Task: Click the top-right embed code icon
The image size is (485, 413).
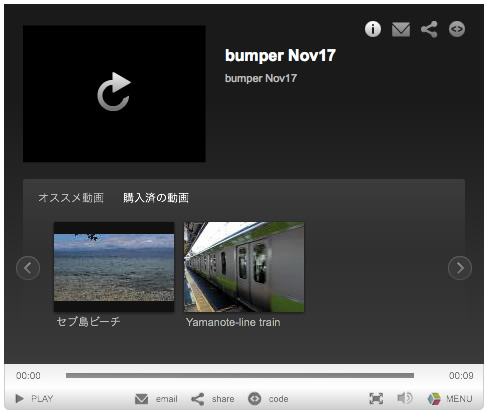Action: [x=457, y=29]
